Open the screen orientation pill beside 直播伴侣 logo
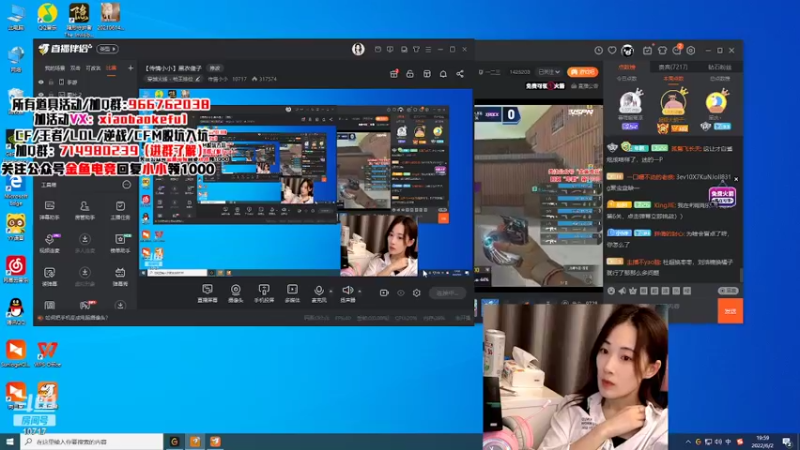Image resolution: width=800 pixels, height=450 pixels. click(x=108, y=49)
